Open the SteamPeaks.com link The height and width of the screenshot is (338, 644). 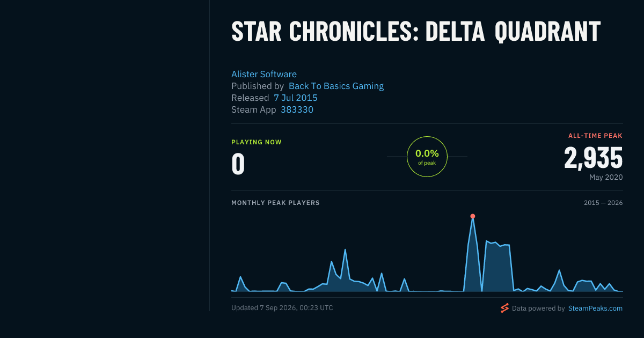(x=595, y=308)
